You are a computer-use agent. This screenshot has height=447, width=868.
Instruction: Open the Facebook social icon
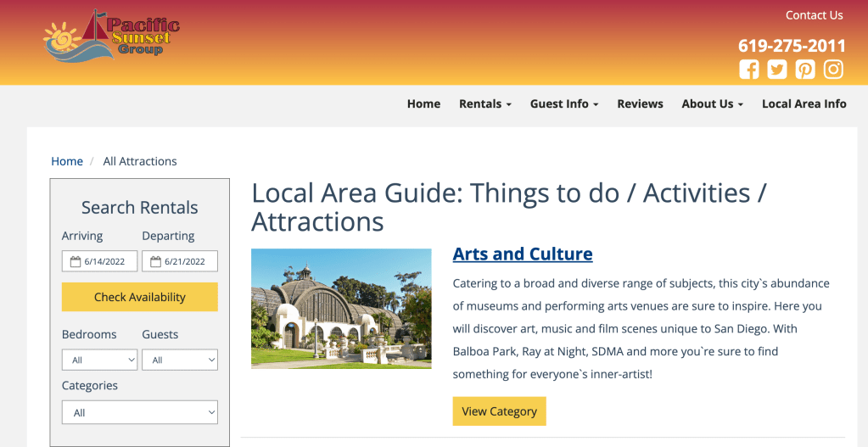coord(749,70)
